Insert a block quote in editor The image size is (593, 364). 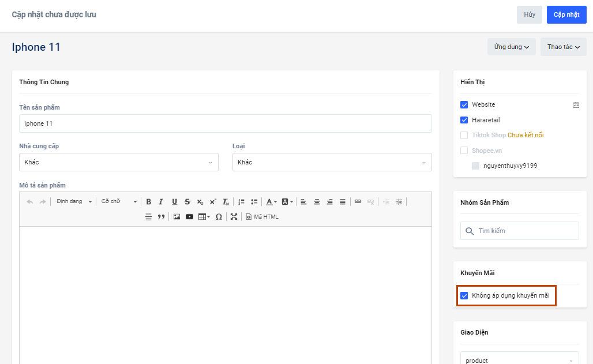[161, 217]
